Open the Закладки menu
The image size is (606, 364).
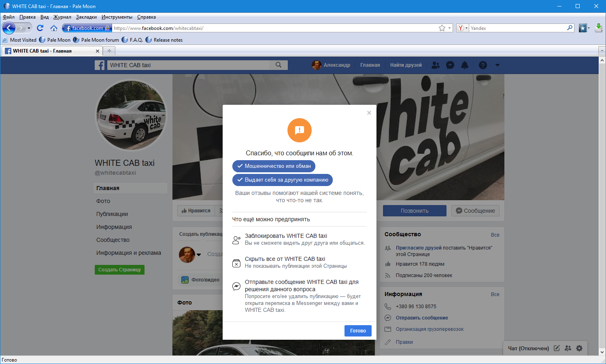coord(86,17)
